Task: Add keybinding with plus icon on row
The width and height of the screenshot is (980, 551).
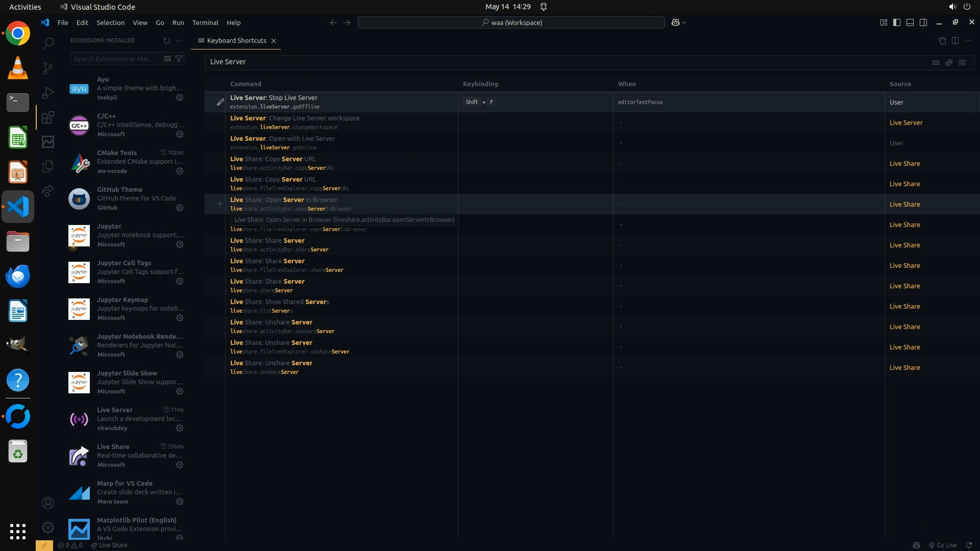Action: [220, 204]
